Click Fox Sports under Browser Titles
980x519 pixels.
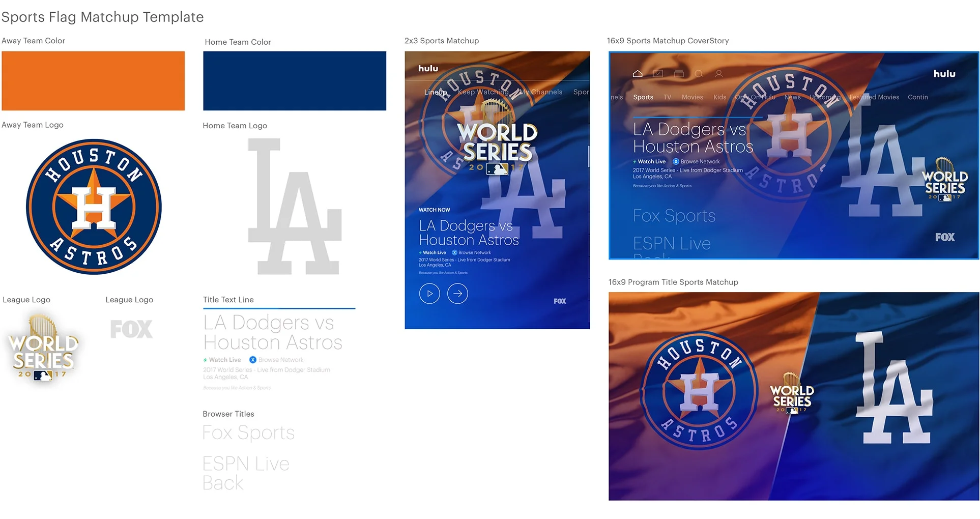[248, 432]
